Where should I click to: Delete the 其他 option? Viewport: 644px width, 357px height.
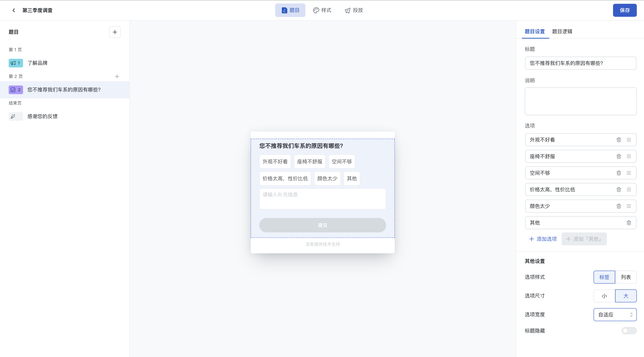point(629,222)
